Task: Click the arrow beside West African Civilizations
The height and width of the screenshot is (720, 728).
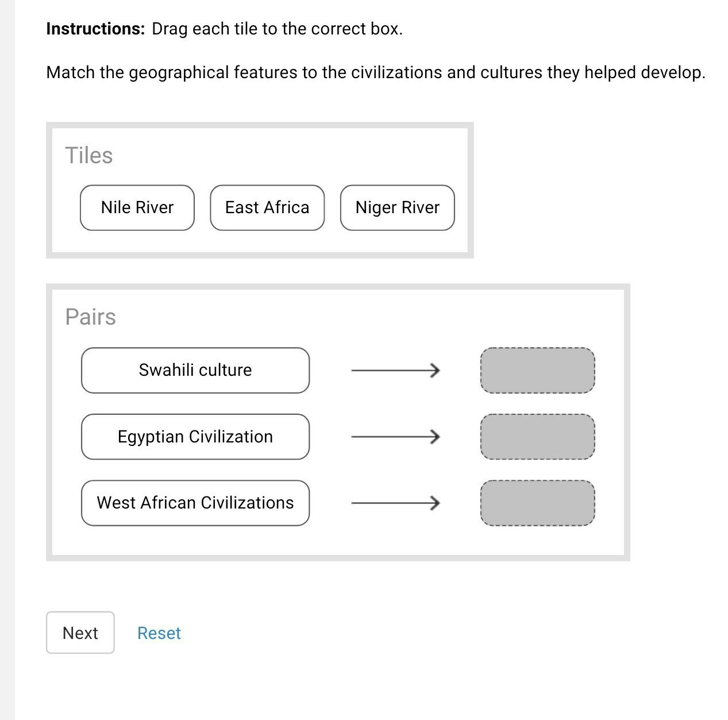Action: [396, 503]
